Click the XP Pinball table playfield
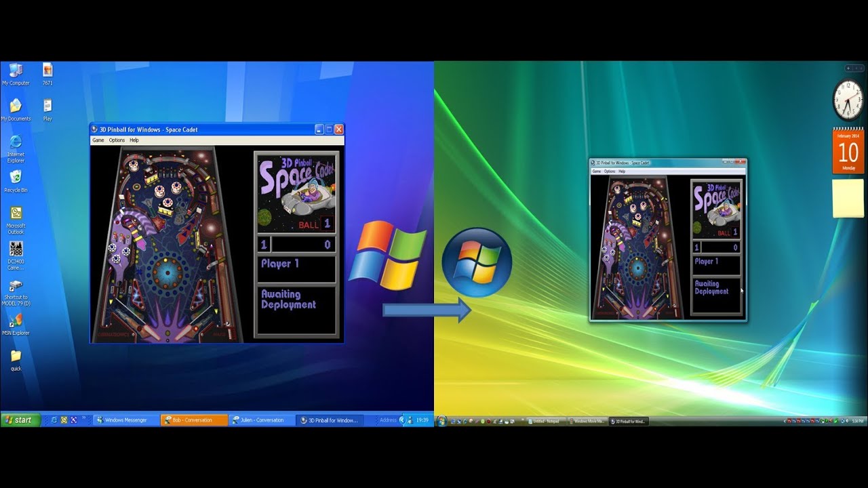The image size is (868, 488). pos(167,245)
